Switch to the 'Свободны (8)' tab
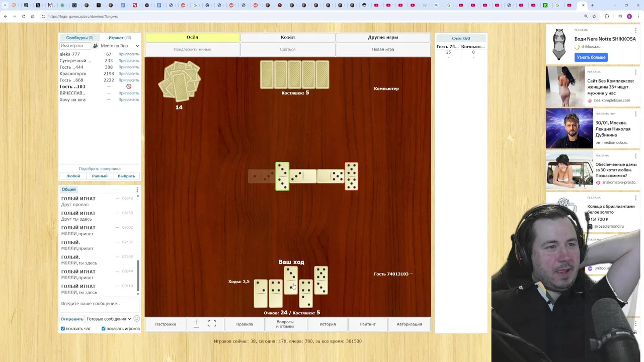This screenshot has height=362, width=644. tap(79, 38)
